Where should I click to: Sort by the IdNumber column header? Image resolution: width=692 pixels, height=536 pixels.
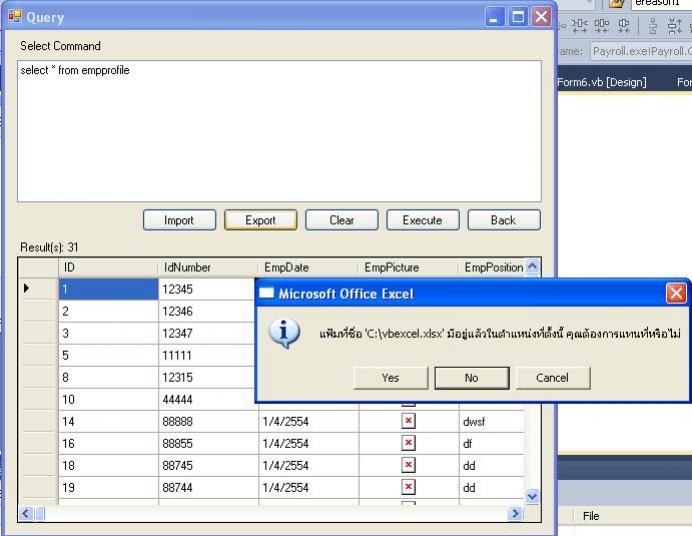[205, 267]
